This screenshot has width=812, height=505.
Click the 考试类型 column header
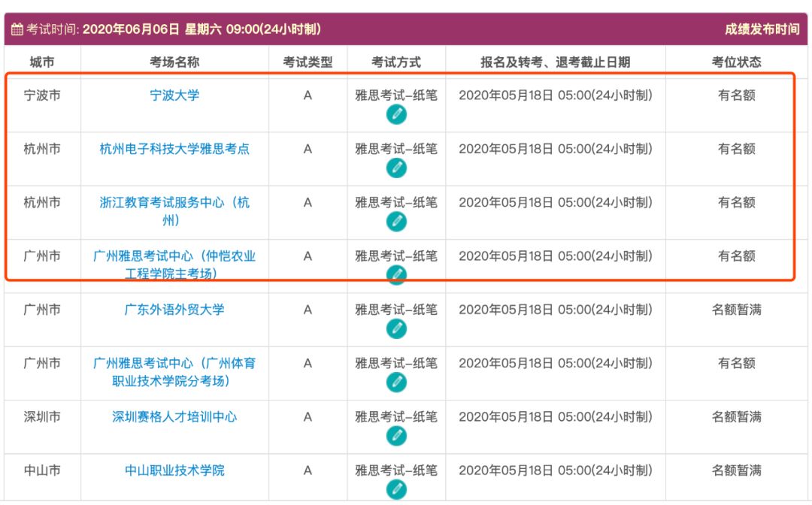click(308, 62)
